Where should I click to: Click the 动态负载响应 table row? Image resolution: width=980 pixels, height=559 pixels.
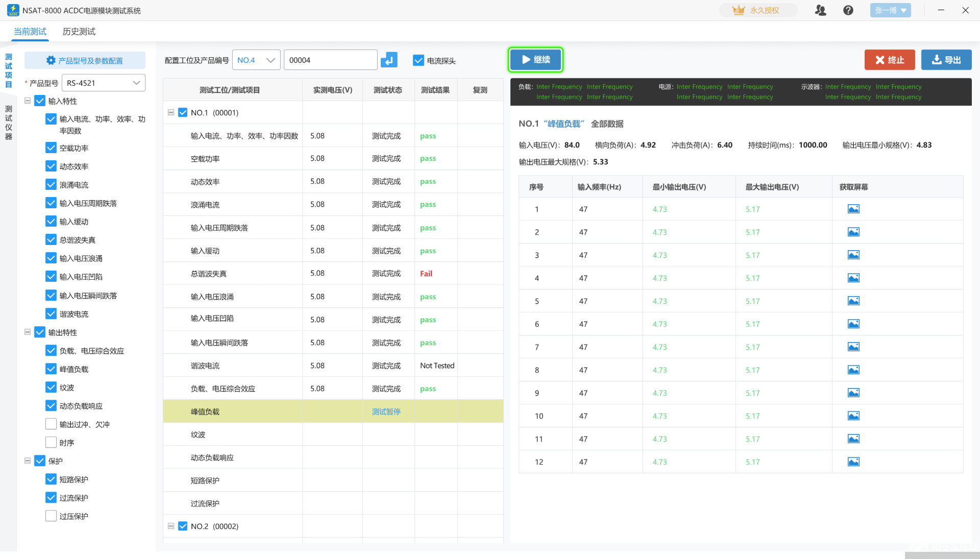333,457
